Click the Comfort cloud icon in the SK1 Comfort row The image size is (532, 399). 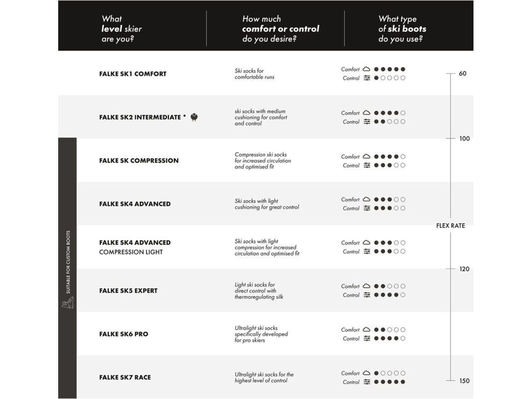(366, 69)
